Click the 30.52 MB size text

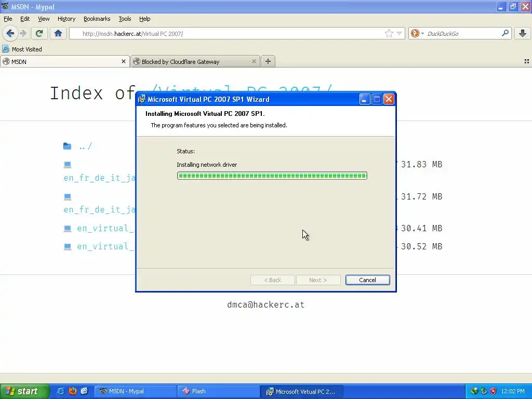(x=421, y=246)
